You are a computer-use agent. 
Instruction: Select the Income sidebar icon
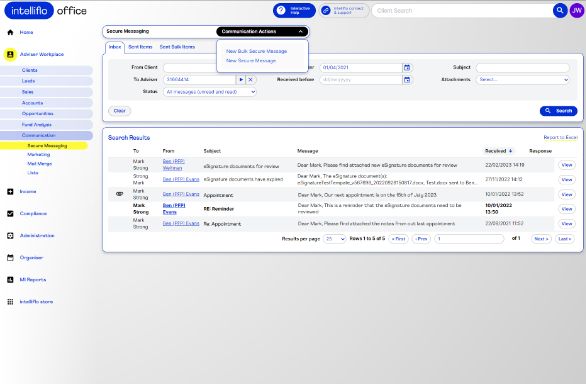click(10, 191)
